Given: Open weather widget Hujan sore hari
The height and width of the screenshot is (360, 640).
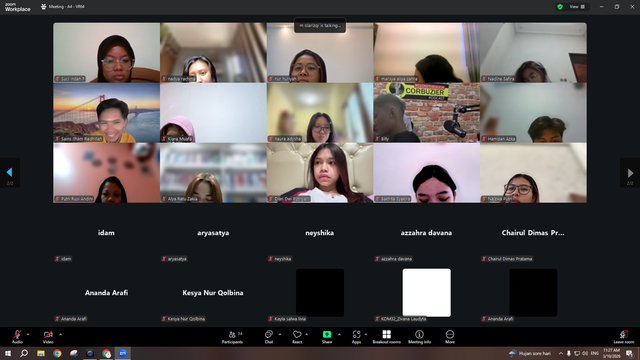Looking at the screenshot, I should pyautogui.click(x=530, y=353).
